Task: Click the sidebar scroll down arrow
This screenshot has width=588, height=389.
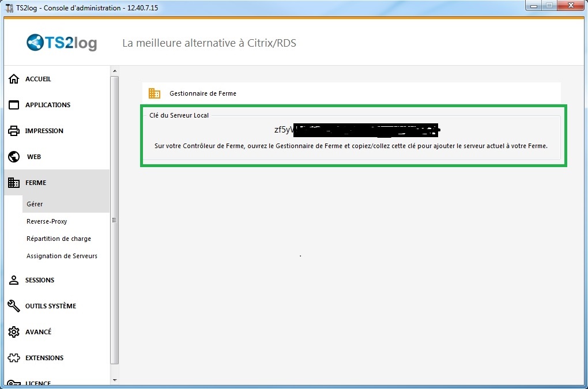Action: [115, 380]
